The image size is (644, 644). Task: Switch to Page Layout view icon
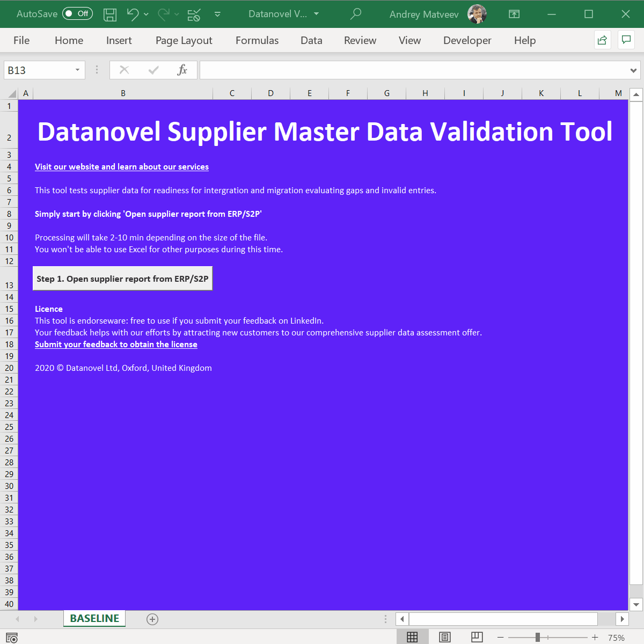(x=445, y=637)
